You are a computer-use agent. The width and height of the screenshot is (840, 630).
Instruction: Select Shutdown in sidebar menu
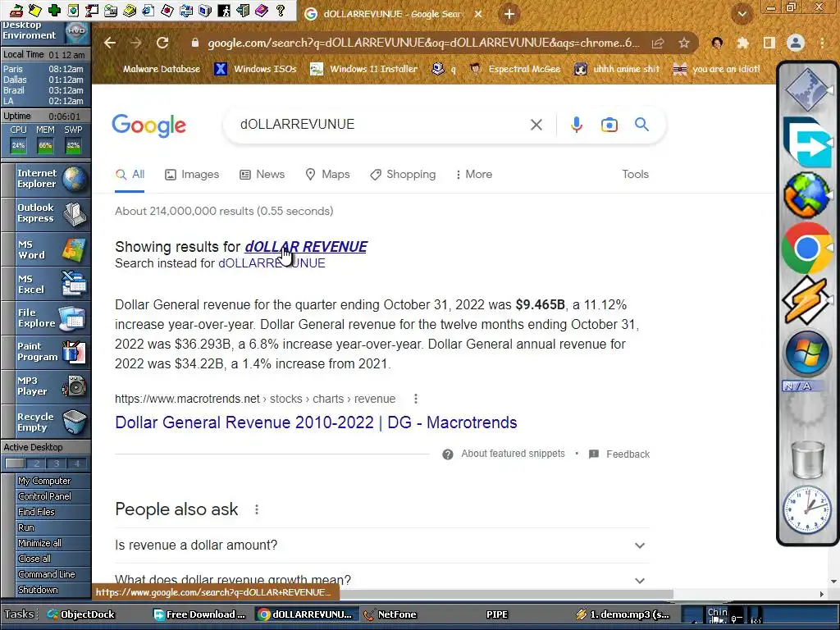(x=52, y=590)
